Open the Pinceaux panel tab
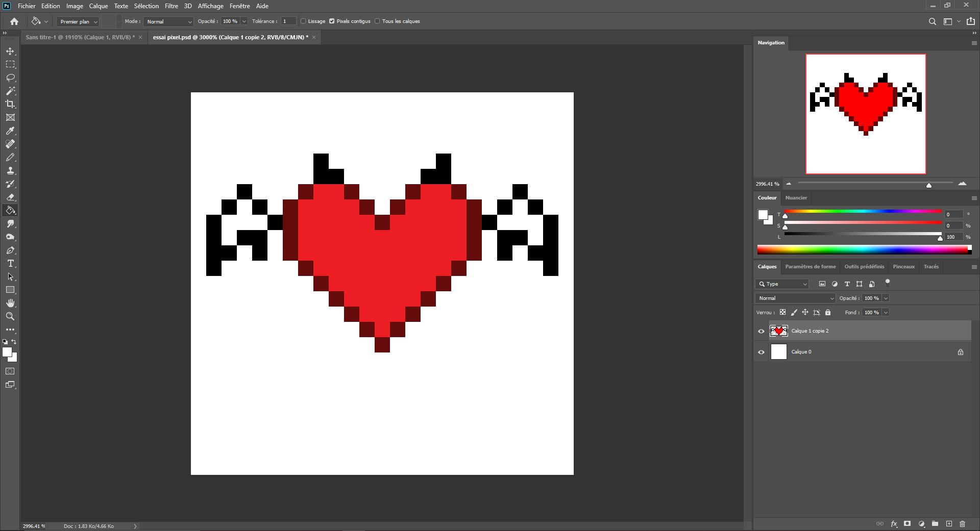Viewport: 980px width, 531px height. click(903, 267)
